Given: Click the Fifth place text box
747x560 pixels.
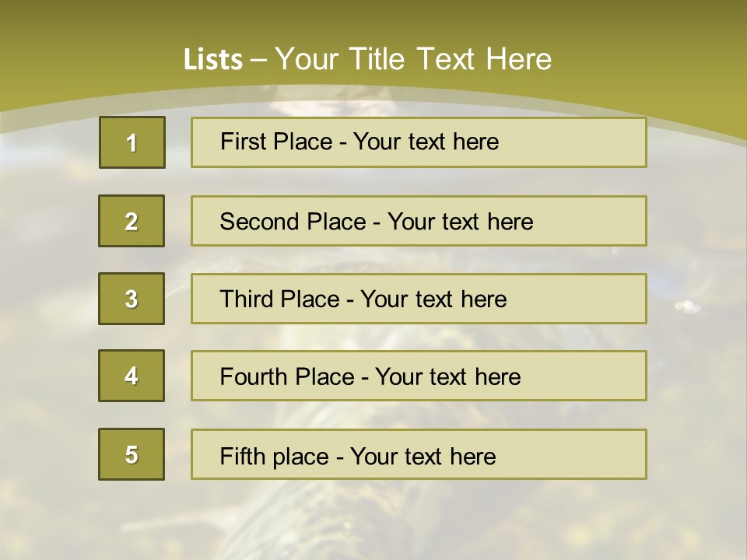Looking at the screenshot, I should tap(419, 454).
